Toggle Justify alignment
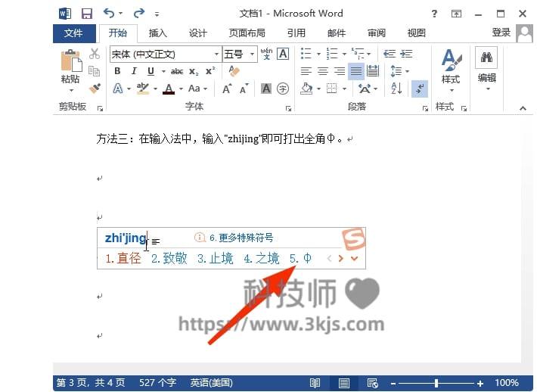This screenshot has height=392, width=537. click(355, 71)
